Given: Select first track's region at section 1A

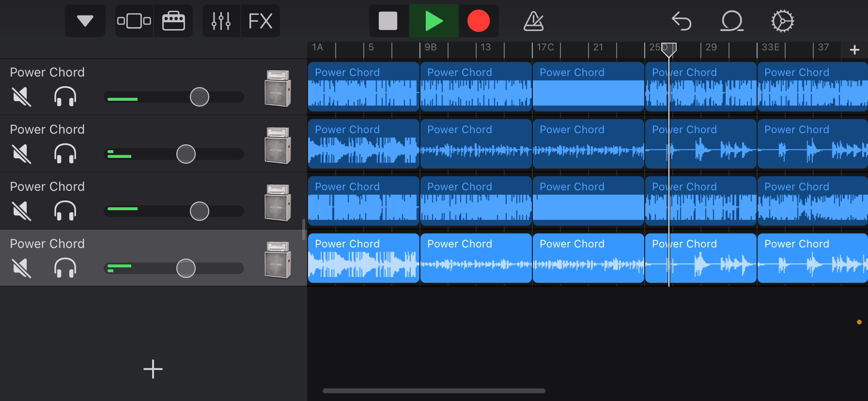Looking at the screenshot, I should pos(364,87).
